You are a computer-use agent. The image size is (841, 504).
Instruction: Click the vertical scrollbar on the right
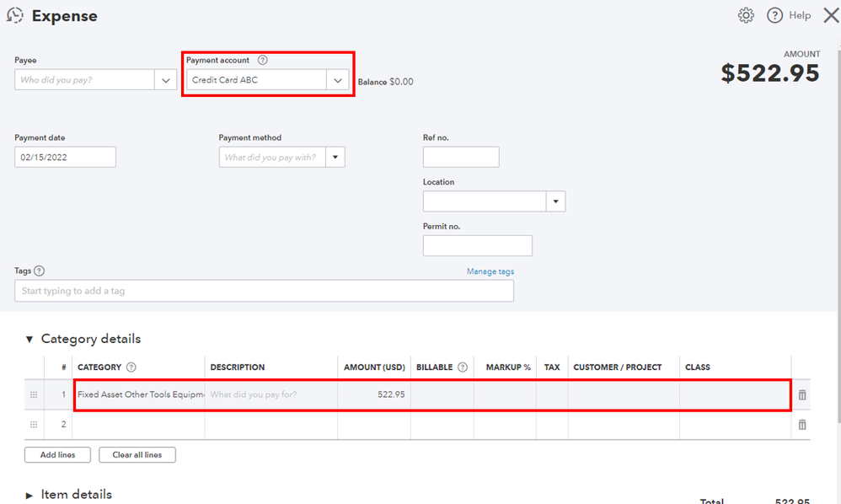pos(838,236)
